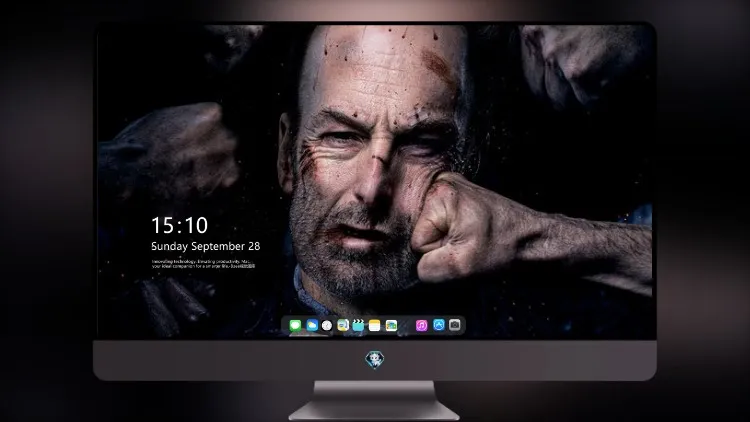Open the icon between Clock and clapperboard
The width and height of the screenshot is (750, 422).
pyautogui.click(x=342, y=325)
